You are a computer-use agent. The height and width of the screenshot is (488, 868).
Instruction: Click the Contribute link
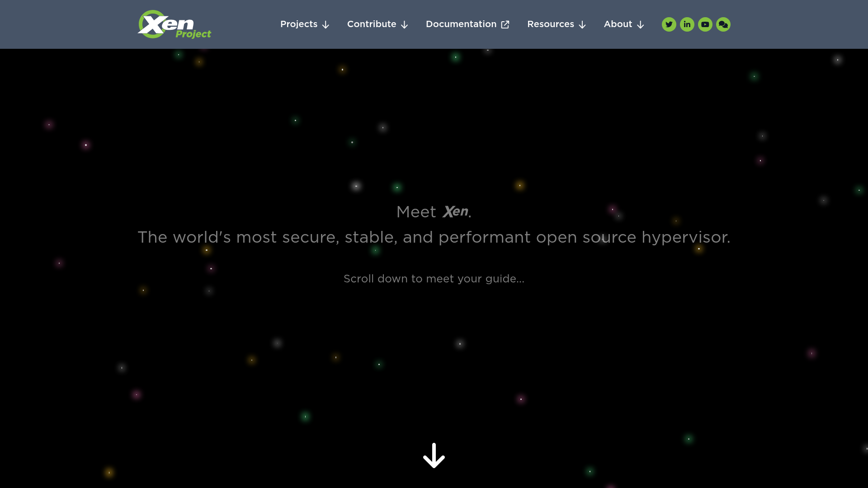point(371,24)
